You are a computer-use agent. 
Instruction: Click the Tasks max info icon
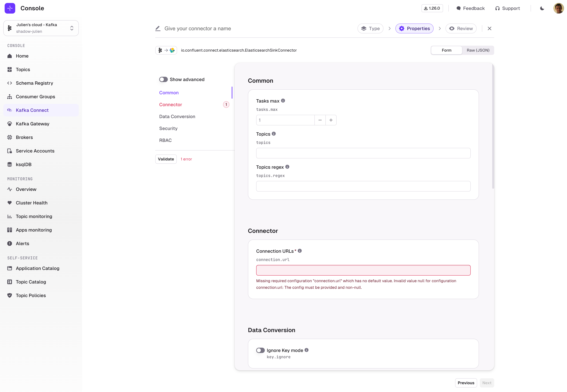[x=283, y=101]
